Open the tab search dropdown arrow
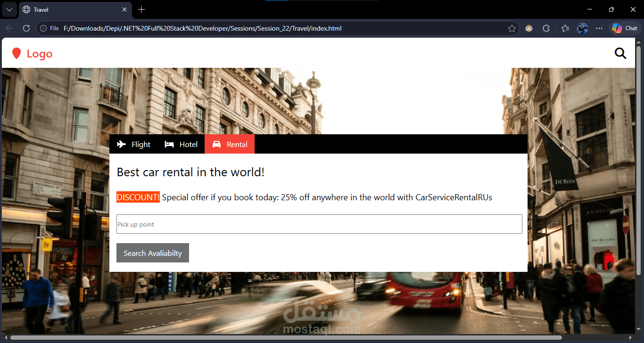Screen dimensions: 644x343 (8, 9)
